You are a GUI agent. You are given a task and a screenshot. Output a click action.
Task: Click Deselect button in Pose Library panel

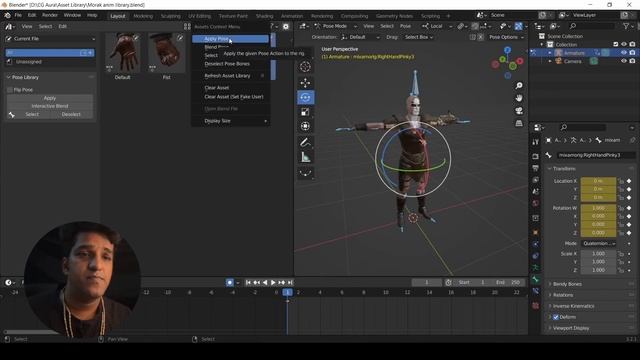[x=71, y=115]
